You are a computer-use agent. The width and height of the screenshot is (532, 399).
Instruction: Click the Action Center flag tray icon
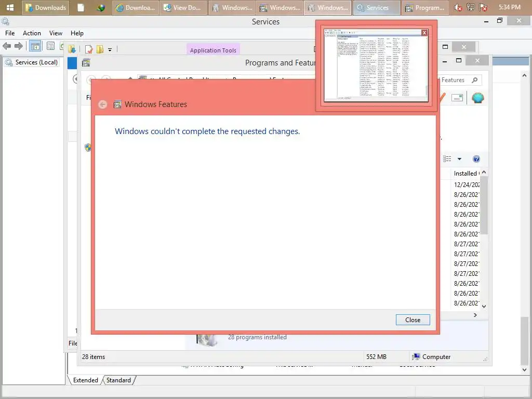[483, 7]
